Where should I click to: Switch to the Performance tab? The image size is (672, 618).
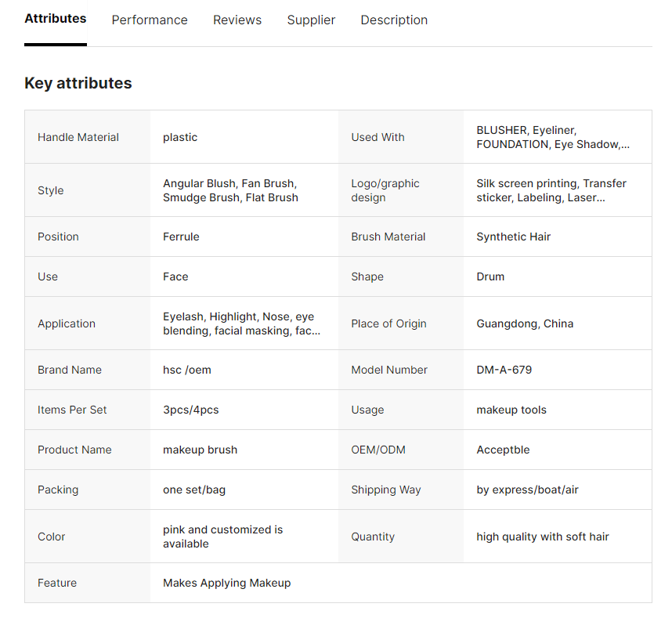[x=150, y=20]
